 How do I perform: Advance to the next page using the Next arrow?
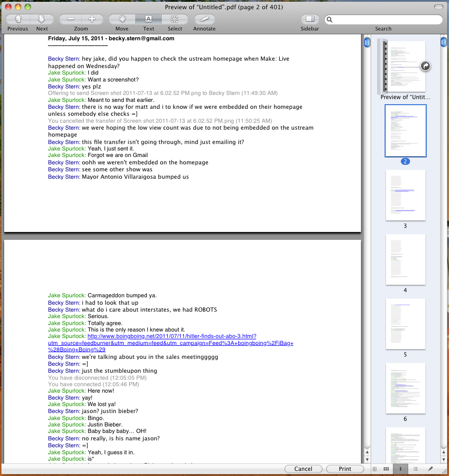click(x=42, y=19)
